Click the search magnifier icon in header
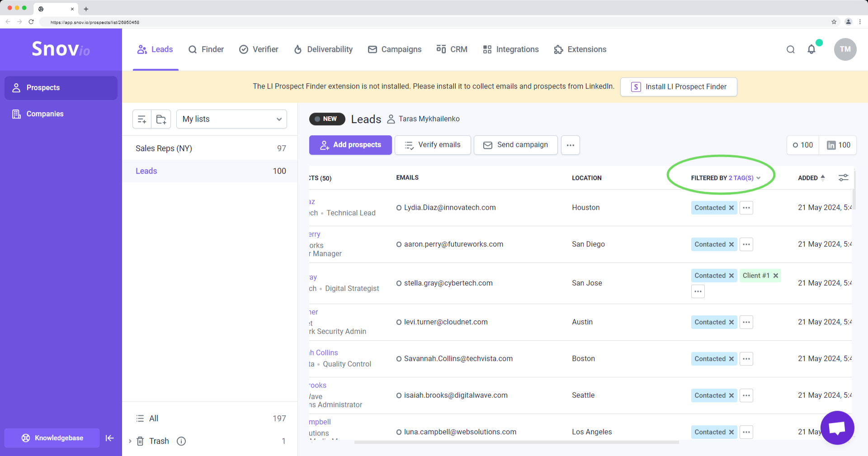The height and width of the screenshot is (456, 868). [791, 49]
